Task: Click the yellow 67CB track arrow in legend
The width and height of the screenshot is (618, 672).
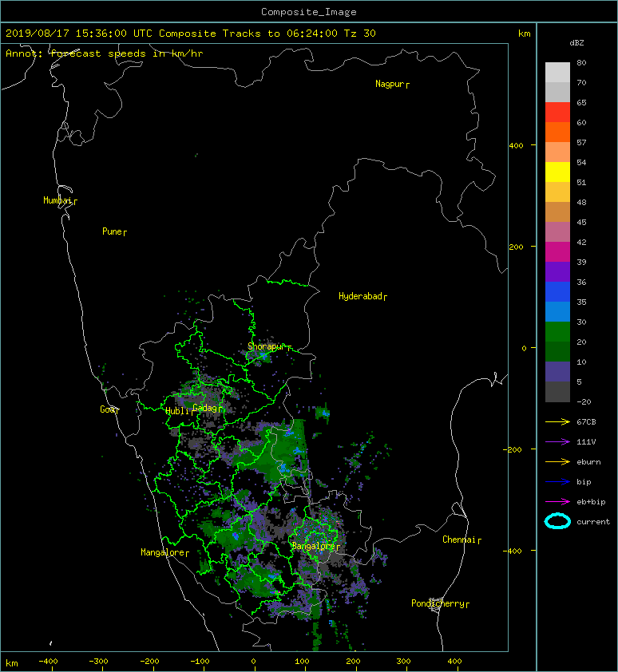Action: click(x=557, y=422)
